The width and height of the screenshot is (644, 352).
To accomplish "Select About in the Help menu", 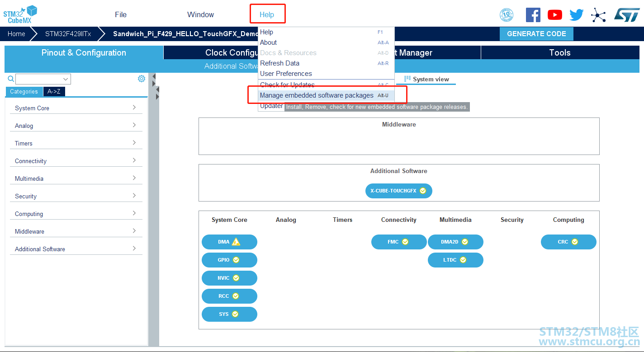I will [x=326, y=42].
